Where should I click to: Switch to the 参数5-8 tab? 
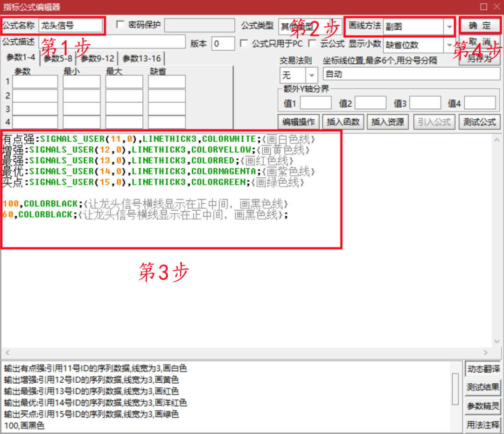click(58, 58)
